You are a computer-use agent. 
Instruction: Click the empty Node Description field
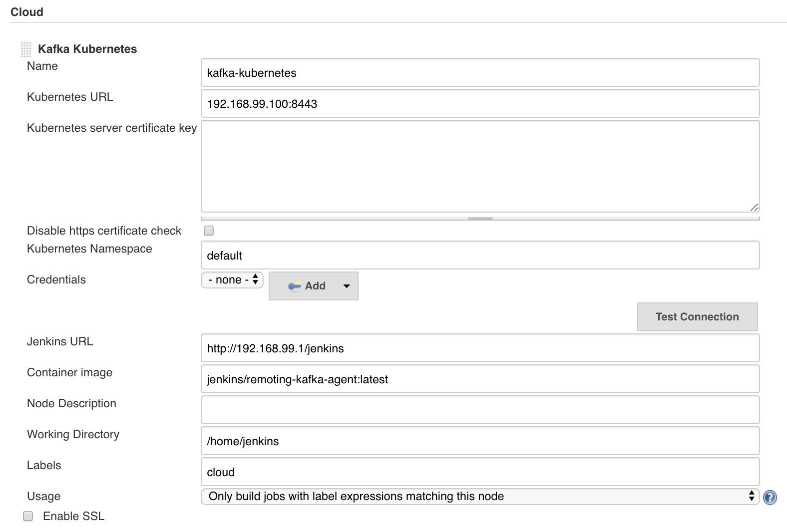point(480,410)
